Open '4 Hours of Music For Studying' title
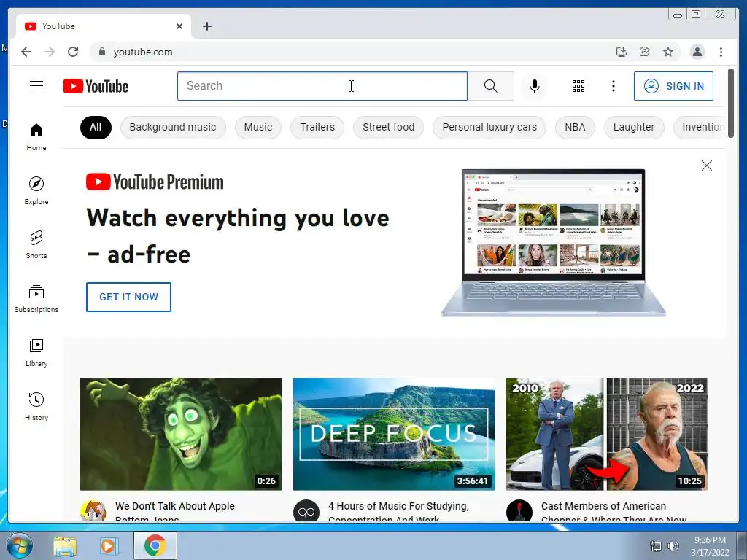Viewport: 747px width, 560px height. click(398, 510)
